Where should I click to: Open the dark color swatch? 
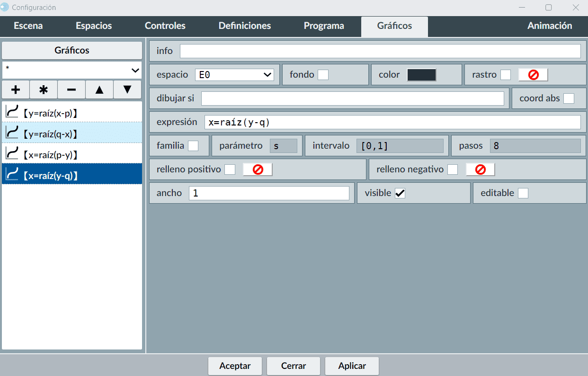click(x=421, y=75)
